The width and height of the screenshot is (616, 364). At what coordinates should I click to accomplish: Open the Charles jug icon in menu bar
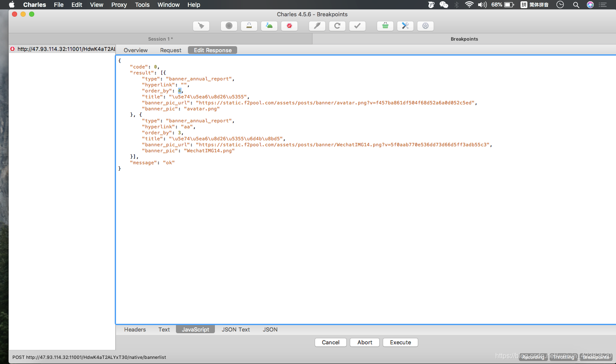[431, 5]
